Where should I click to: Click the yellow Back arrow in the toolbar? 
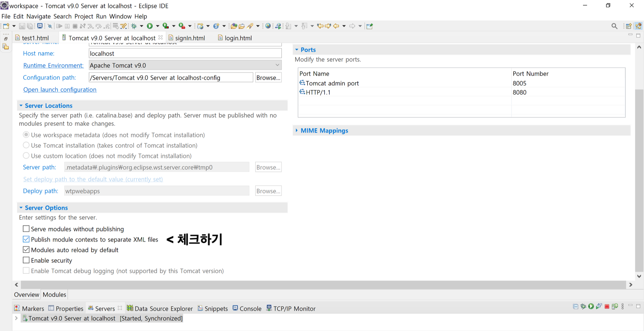[336, 26]
